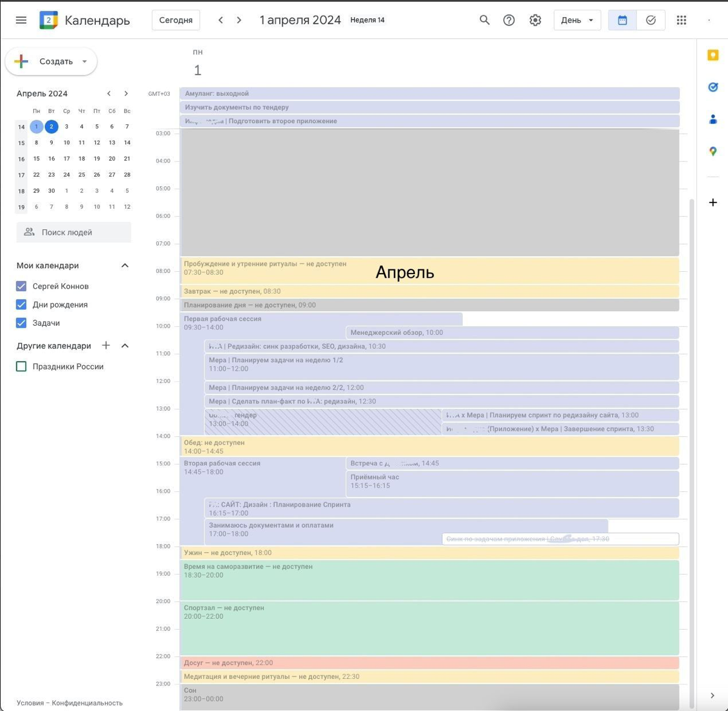This screenshot has width=728, height=711.
Task: Switch to the Calendar view tab
Action: [x=622, y=20]
